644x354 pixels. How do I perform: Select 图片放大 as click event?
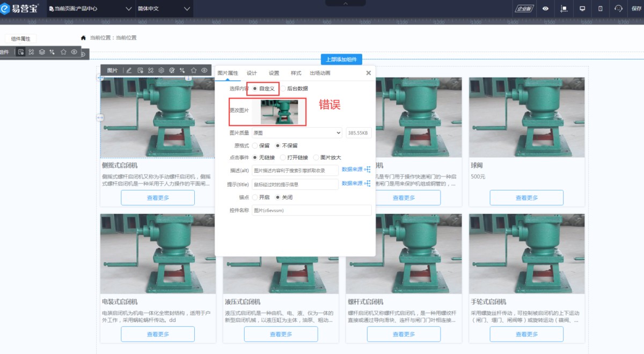tap(316, 158)
